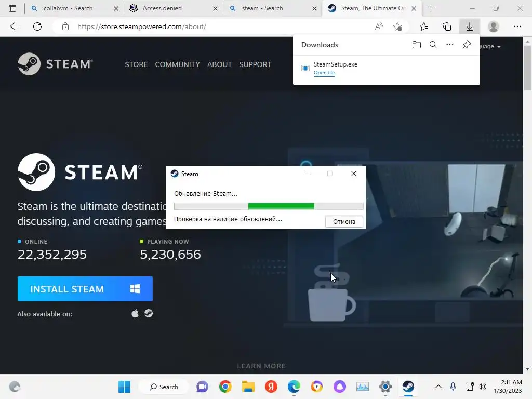Open the tab actions menu icon
Image resolution: width=532 pixels, height=399 pixels.
[x=12, y=8]
